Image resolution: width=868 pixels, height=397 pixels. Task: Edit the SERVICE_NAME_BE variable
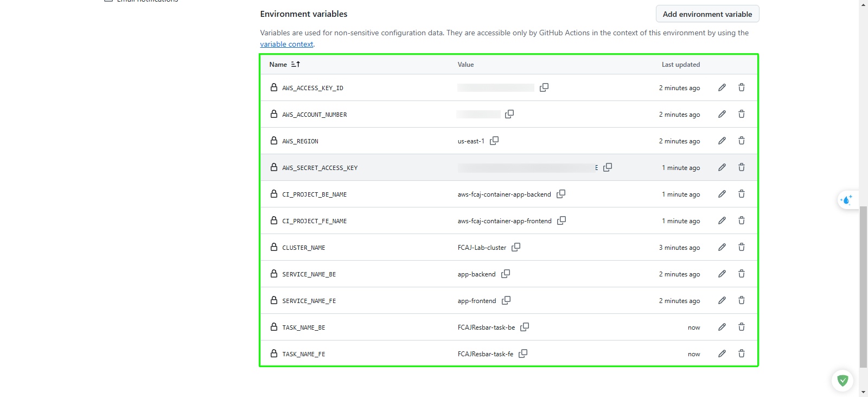point(722,274)
